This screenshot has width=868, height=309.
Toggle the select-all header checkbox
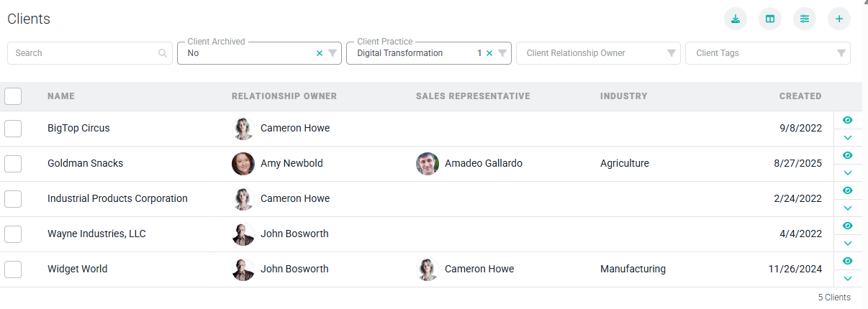point(13,96)
